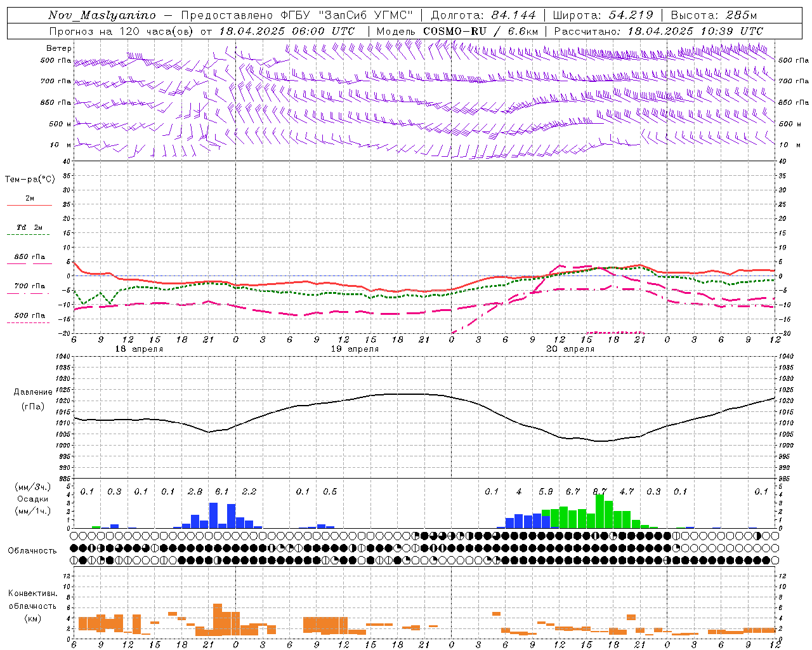Click the (гПа) unit label under Давление
Screen dimensions: 812x650
tap(32, 406)
